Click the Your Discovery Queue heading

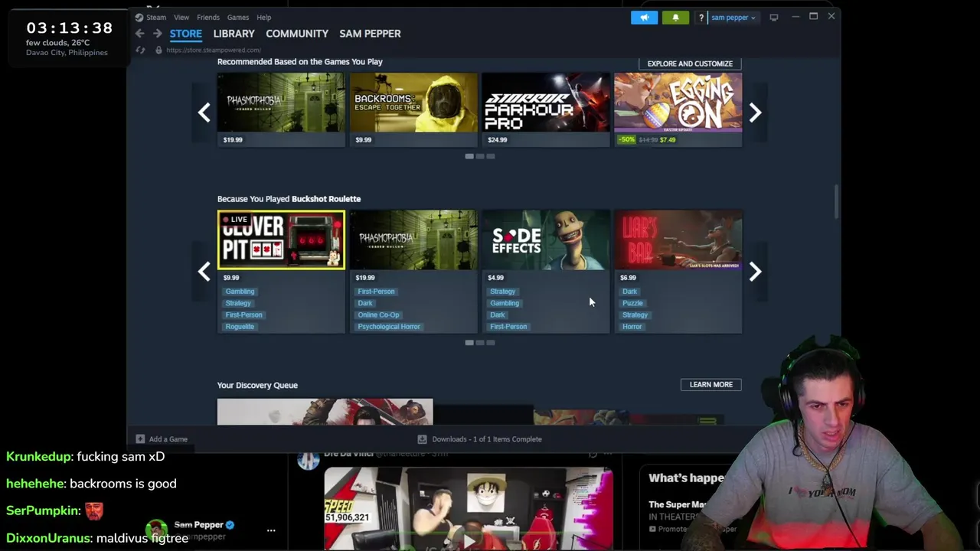tap(257, 385)
